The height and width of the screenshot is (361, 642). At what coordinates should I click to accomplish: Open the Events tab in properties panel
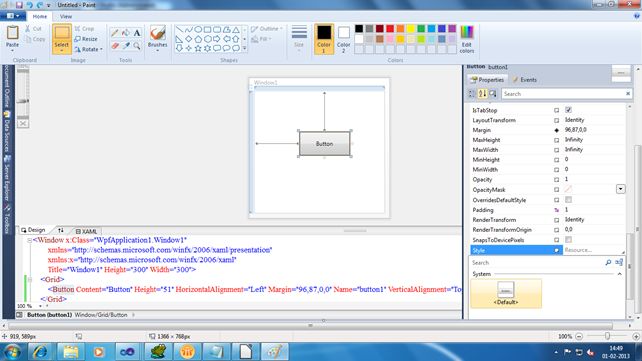coord(524,80)
